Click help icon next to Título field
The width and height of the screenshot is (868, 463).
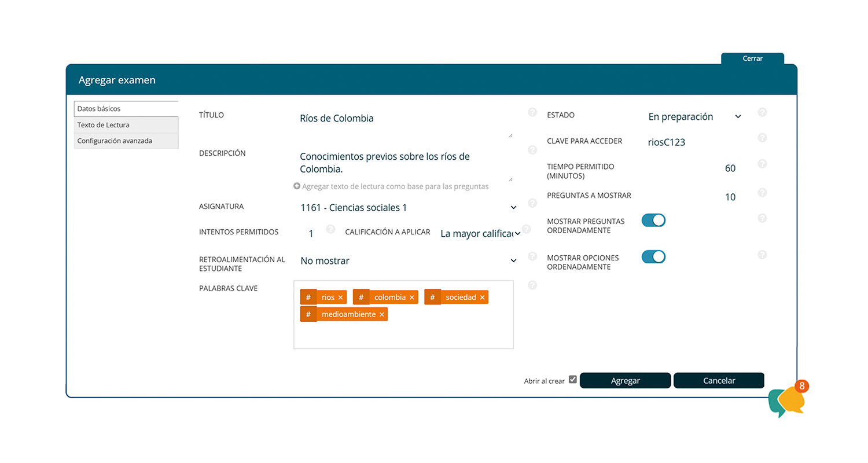click(x=532, y=112)
